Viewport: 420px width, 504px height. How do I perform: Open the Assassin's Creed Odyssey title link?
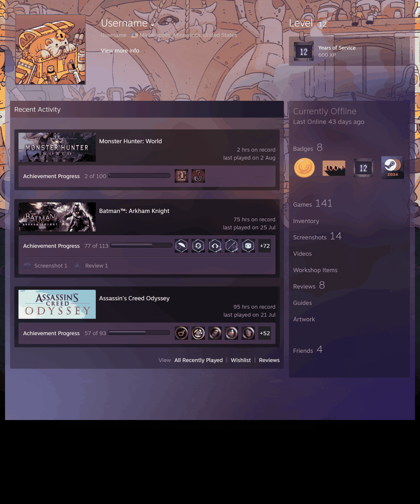[x=134, y=298]
